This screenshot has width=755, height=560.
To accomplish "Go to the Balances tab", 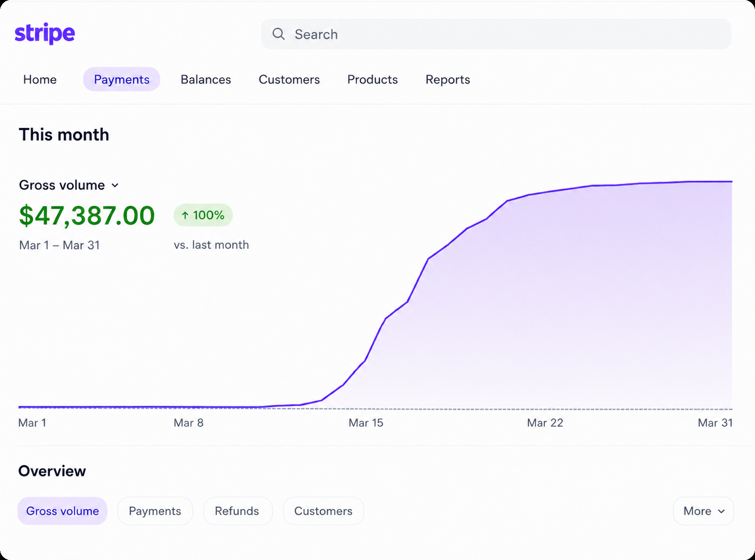I will tap(206, 79).
